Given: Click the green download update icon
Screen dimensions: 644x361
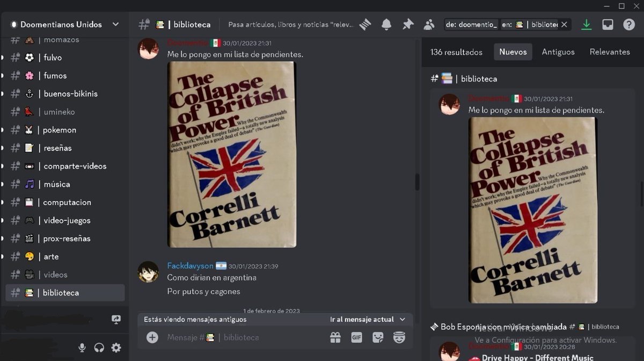Looking at the screenshot, I should (587, 24).
